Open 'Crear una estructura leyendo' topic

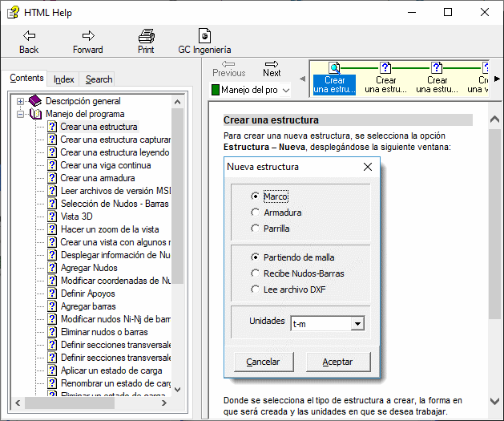coord(115,152)
